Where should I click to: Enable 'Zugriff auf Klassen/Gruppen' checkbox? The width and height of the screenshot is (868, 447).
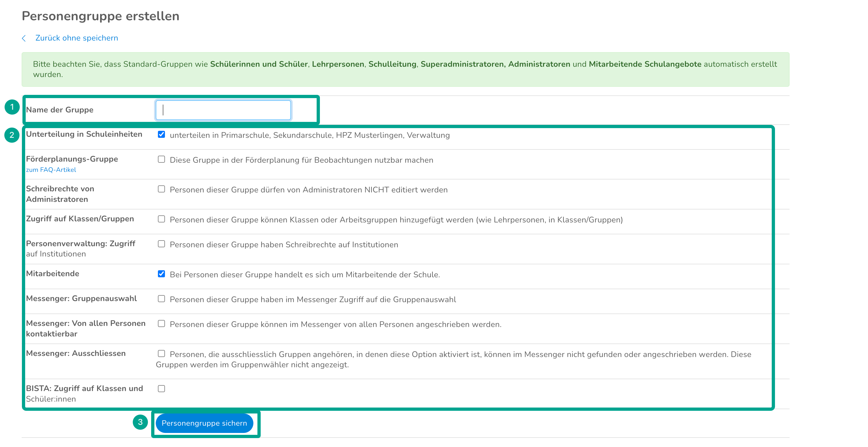(161, 219)
